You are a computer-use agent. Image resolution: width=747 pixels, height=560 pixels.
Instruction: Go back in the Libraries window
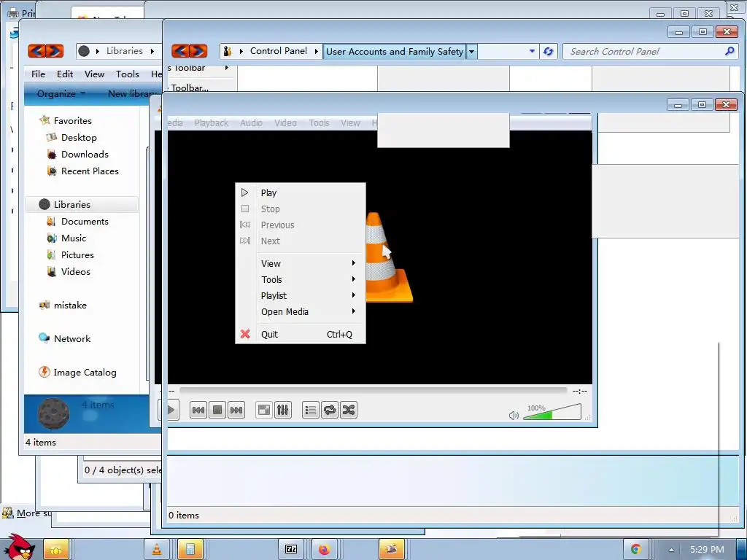[x=36, y=50]
